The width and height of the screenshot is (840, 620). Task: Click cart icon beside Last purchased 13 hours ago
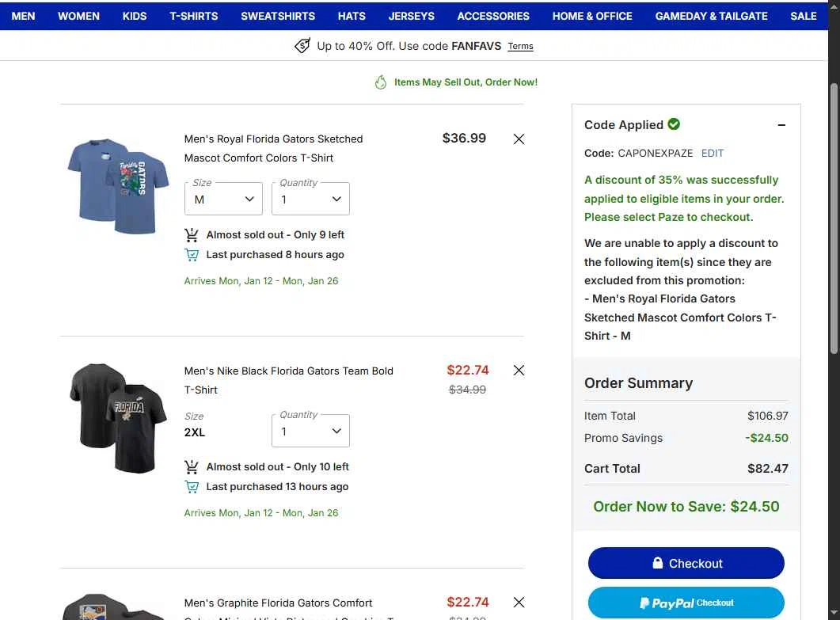pyautogui.click(x=192, y=486)
